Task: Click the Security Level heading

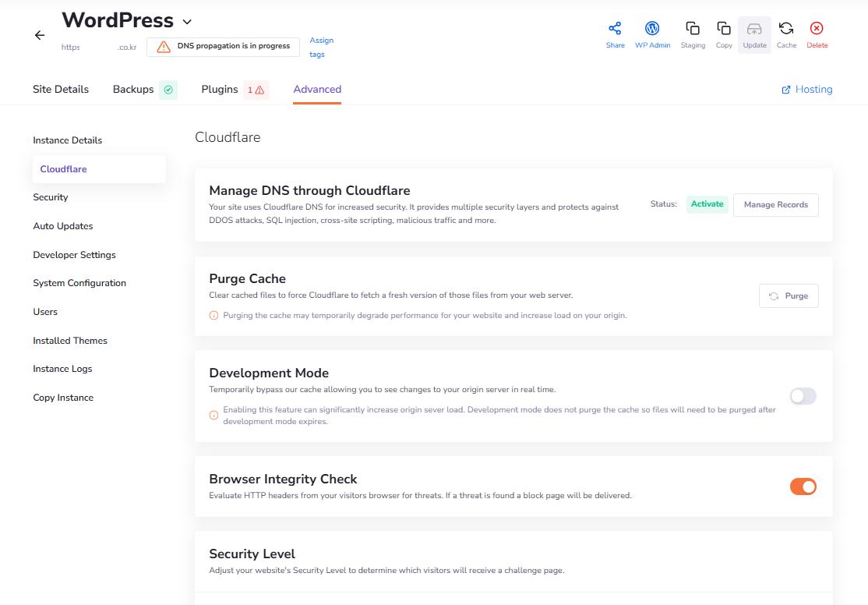Action: click(252, 554)
